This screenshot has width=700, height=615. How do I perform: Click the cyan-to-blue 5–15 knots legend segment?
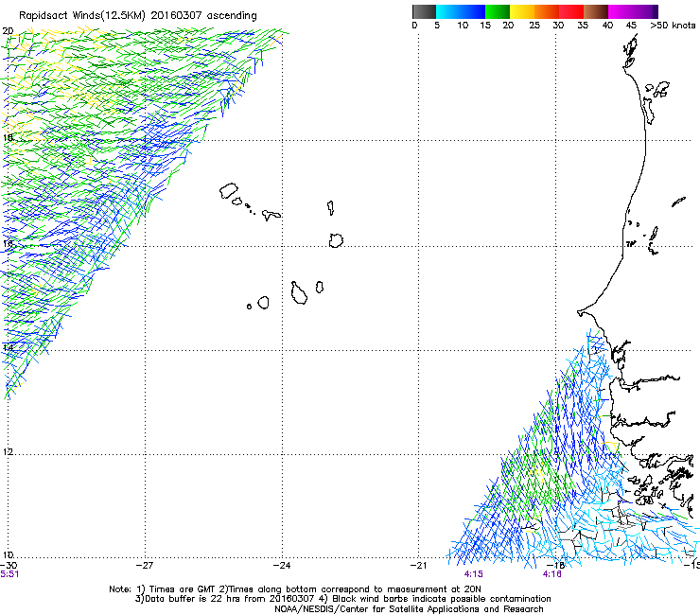(x=461, y=11)
